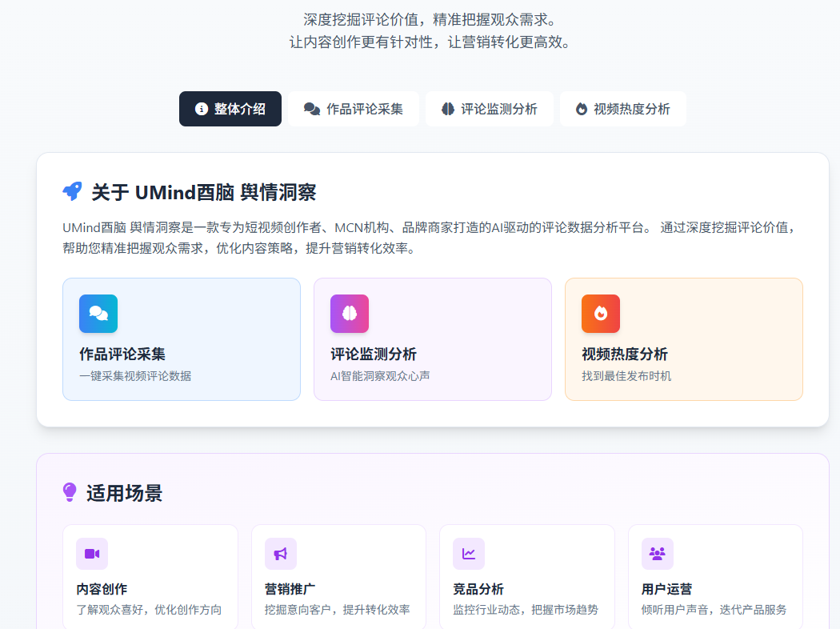Open the 作品评论采集 tab

(354, 109)
